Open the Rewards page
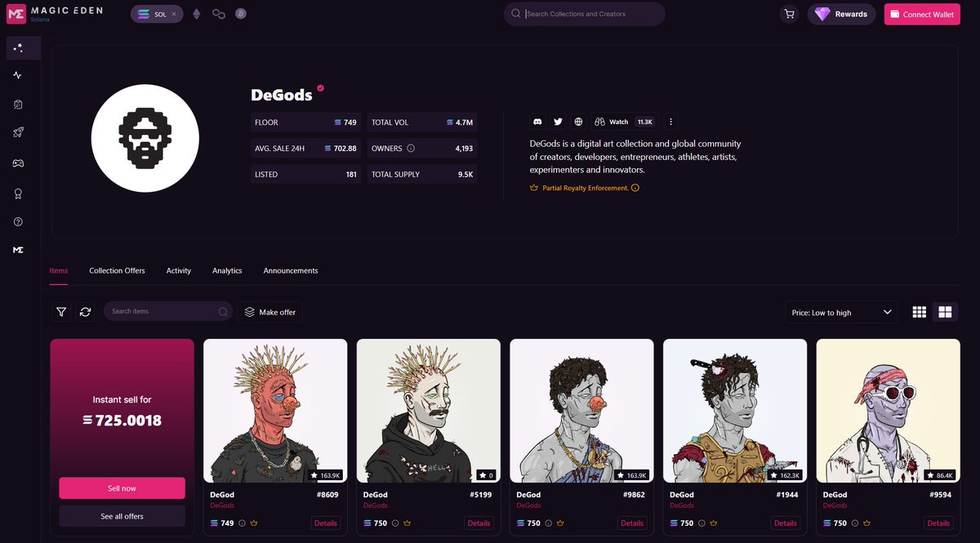Viewport: 980px width, 543px height. (x=841, y=14)
